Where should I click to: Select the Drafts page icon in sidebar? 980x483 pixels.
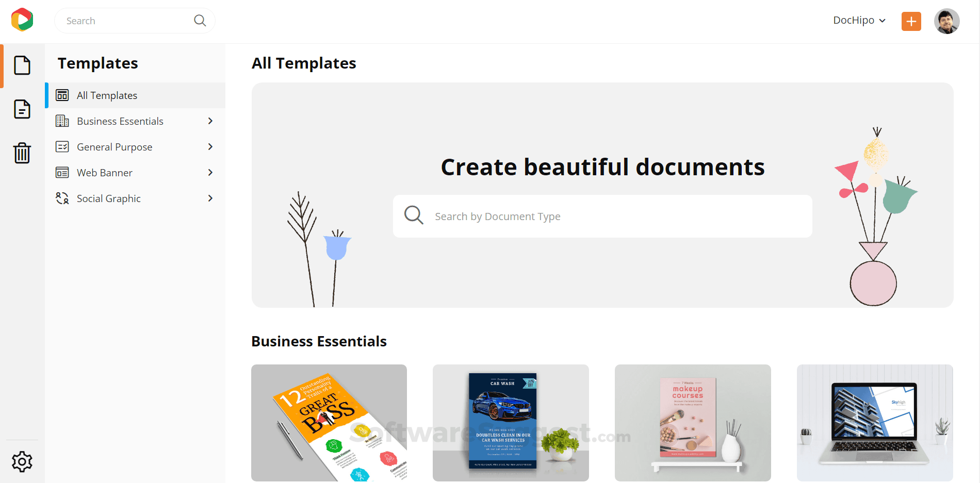point(22,109)
